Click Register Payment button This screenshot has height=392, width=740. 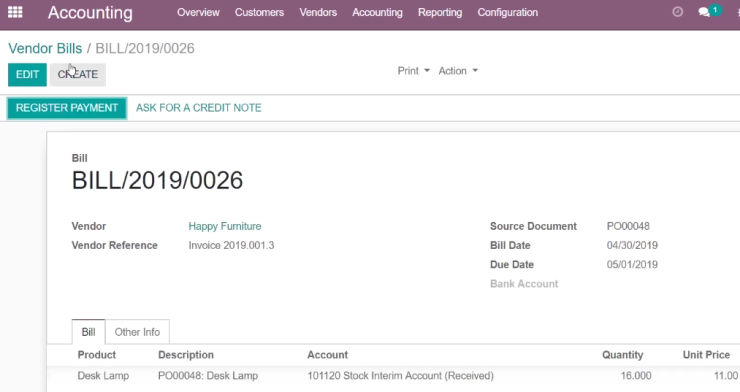click(x=67, y=108)
